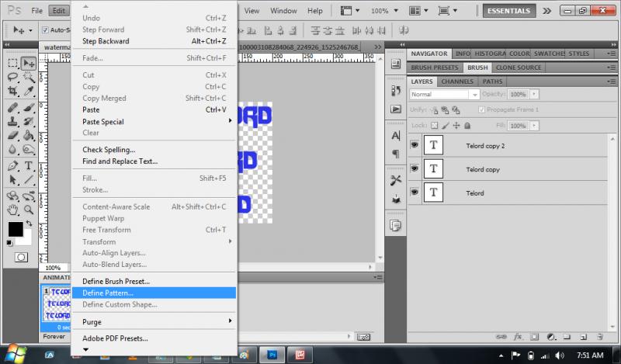Click the Essentials workspace button
This screenshot has width=621, height=364.
coord(508,11)
